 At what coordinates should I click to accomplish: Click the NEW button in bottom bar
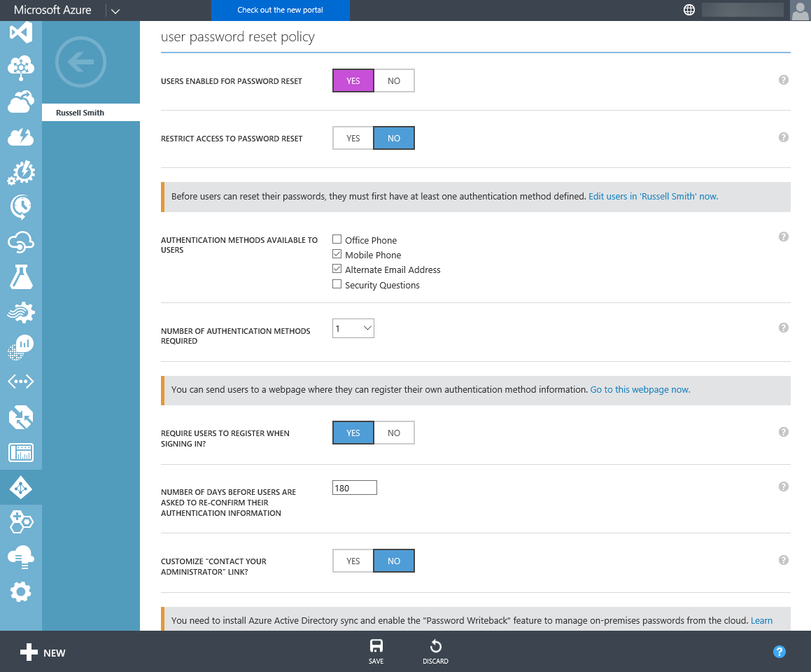[x=43, y=652]
